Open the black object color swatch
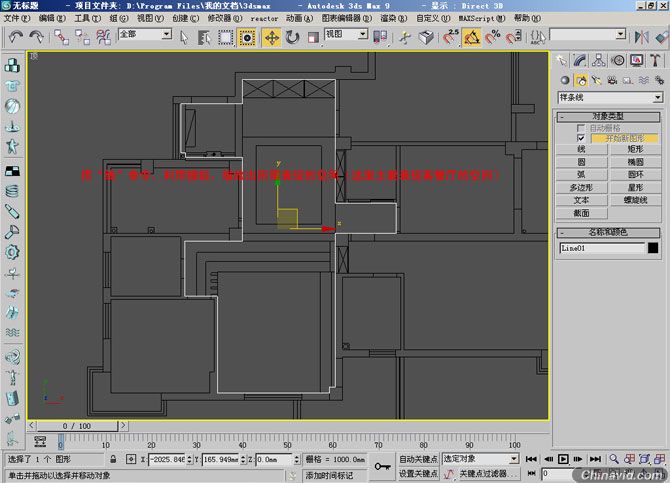Screen dimensions: 670x483 click(x=653, y=248)
